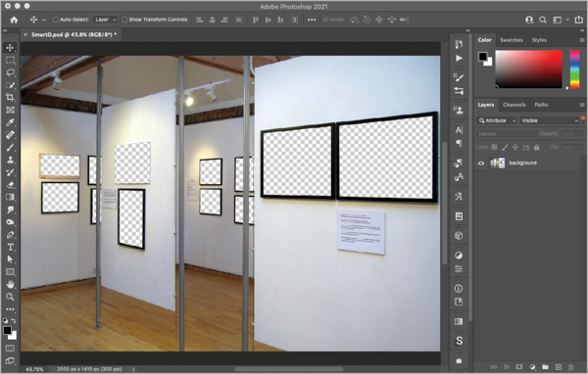Pick a shade in the red color field
588x374 pixels.
pos(529,70)
